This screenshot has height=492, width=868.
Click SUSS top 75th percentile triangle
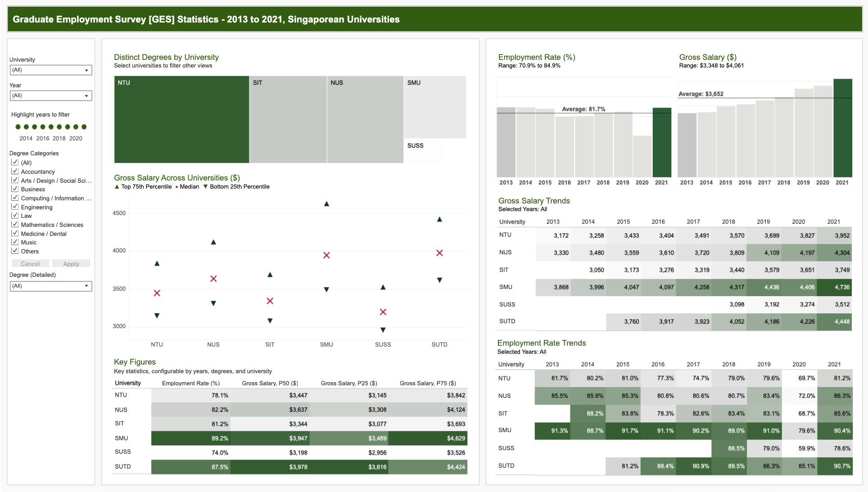pyautogui.click(x=383, y=287)
